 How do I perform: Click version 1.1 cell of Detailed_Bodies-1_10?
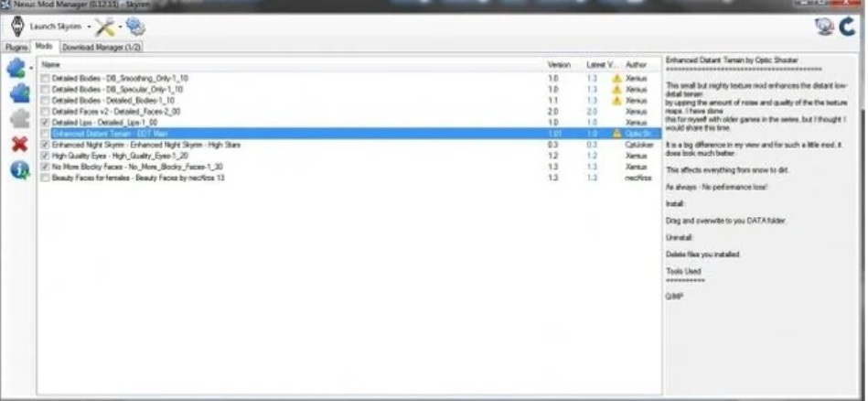[x=553, y=101]
